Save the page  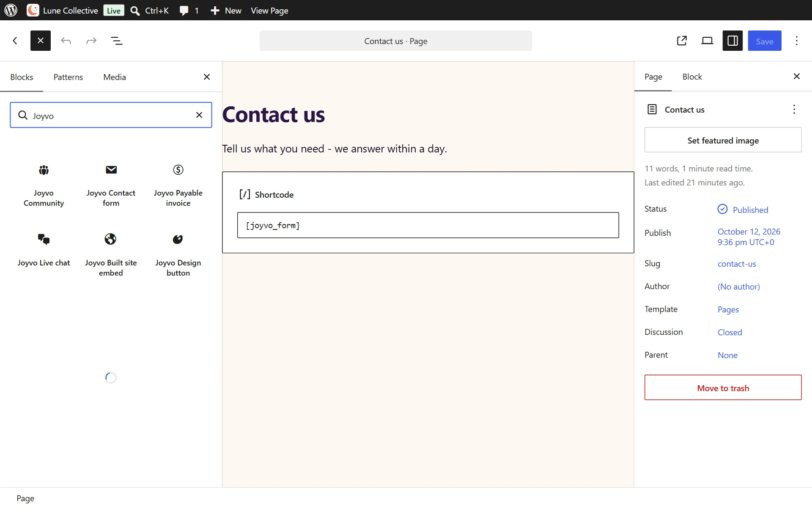(765, 41)
